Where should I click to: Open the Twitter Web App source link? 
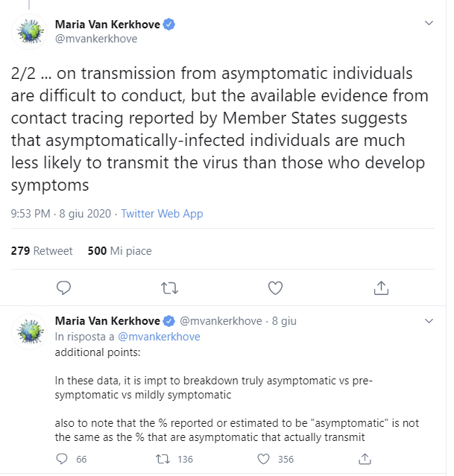162,214
